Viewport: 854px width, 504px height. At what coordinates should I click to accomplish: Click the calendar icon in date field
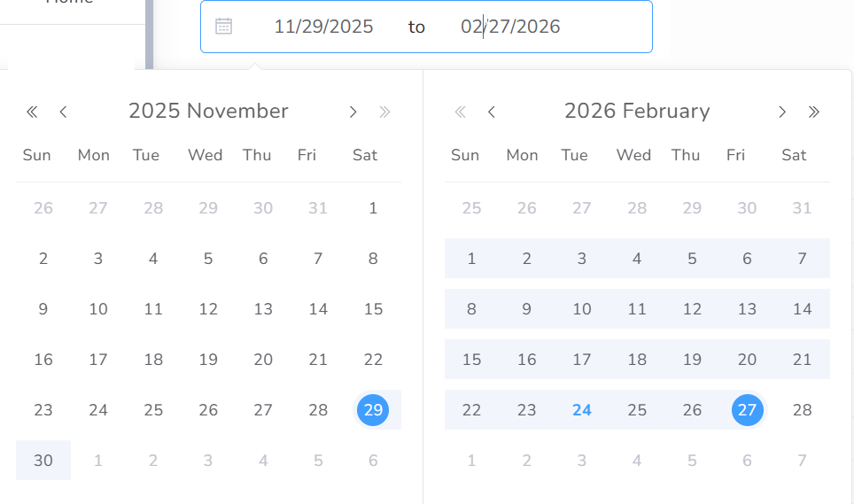click(224, 27)
